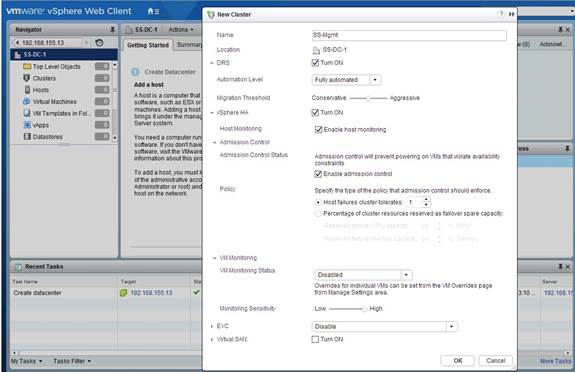The height and width of the screenshot is (372, 575).
Task: Pin the Recent Tasks panel
Action: [x=560, y=267]
